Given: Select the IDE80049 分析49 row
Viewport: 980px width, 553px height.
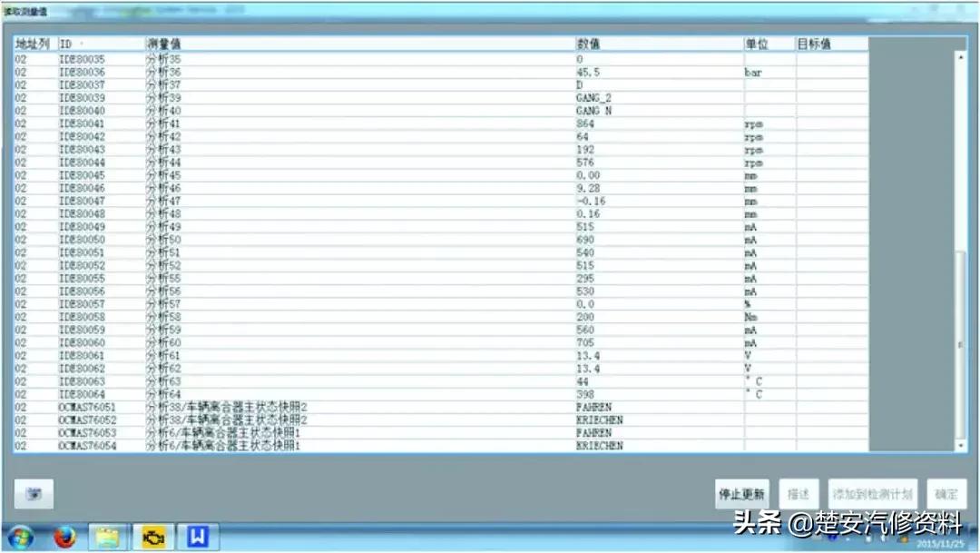Looking at the screenshot, I should (441, 226).
